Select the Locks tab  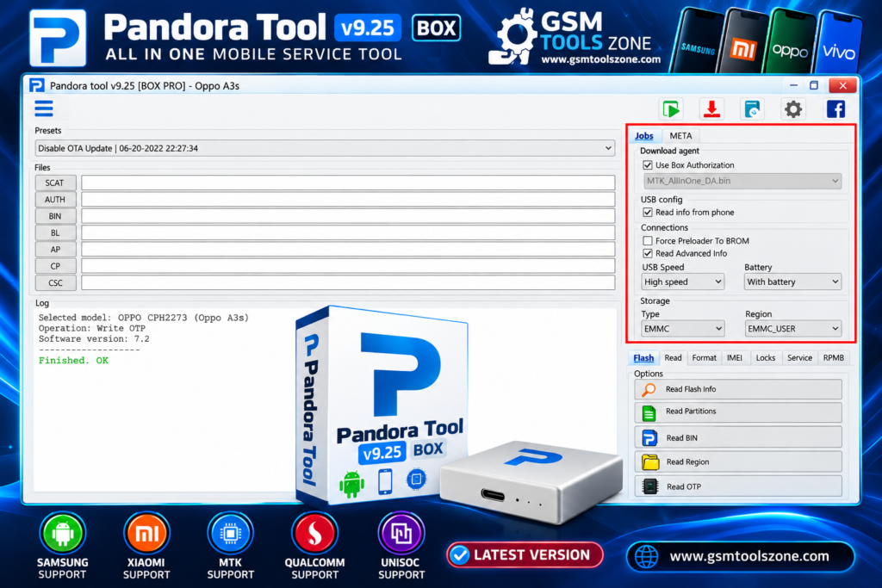[766, 357]
